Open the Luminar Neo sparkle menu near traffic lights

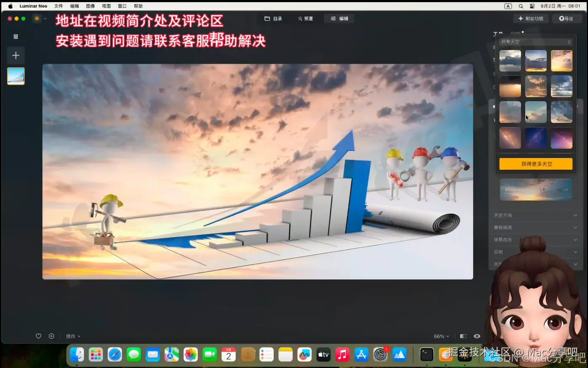(x=36, y=19)
